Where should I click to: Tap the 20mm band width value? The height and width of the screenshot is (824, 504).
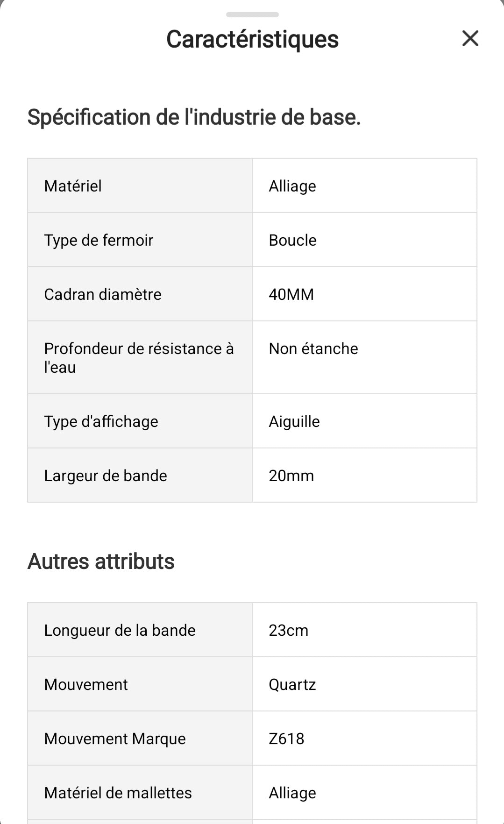pos(291,476)
